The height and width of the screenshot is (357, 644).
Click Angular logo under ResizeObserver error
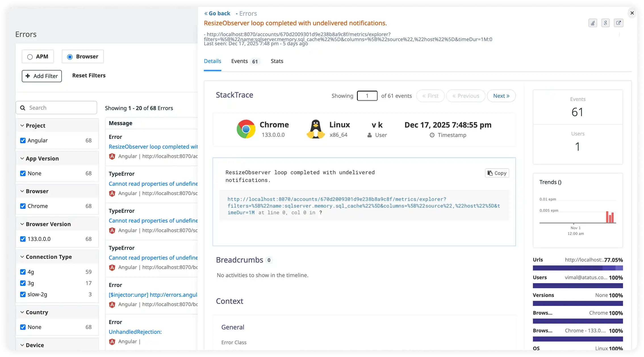tap(112, 156)
